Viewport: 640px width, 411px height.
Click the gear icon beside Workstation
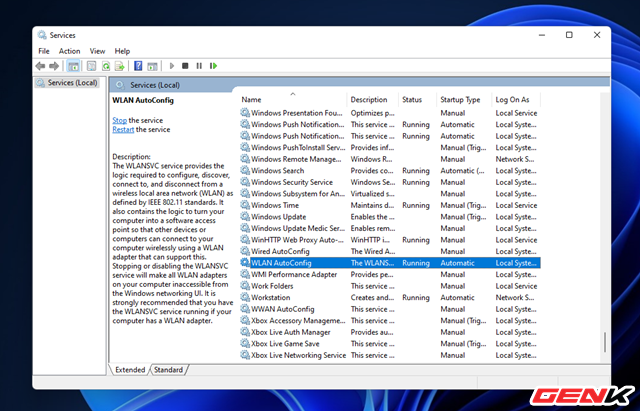(x=245, y=297)
